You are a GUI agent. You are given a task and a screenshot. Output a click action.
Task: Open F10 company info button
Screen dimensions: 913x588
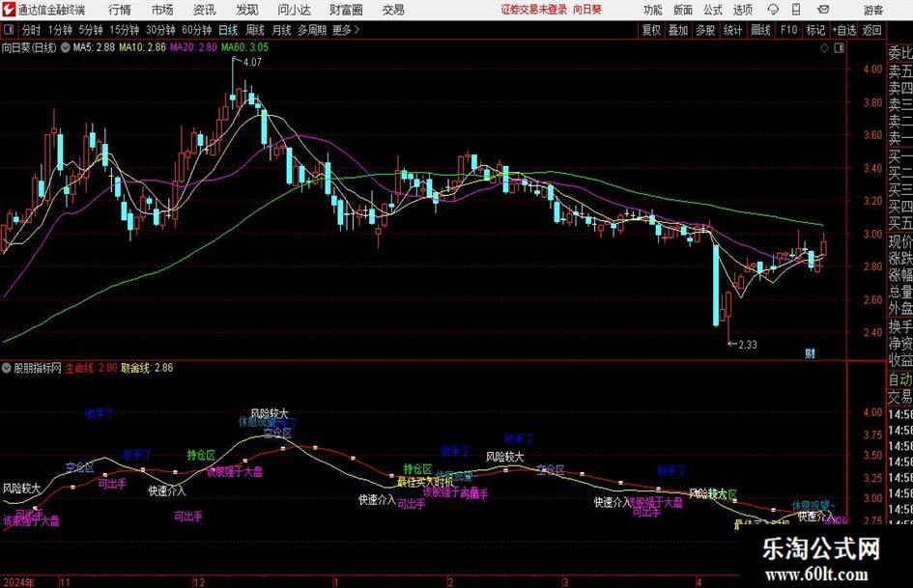788,30
